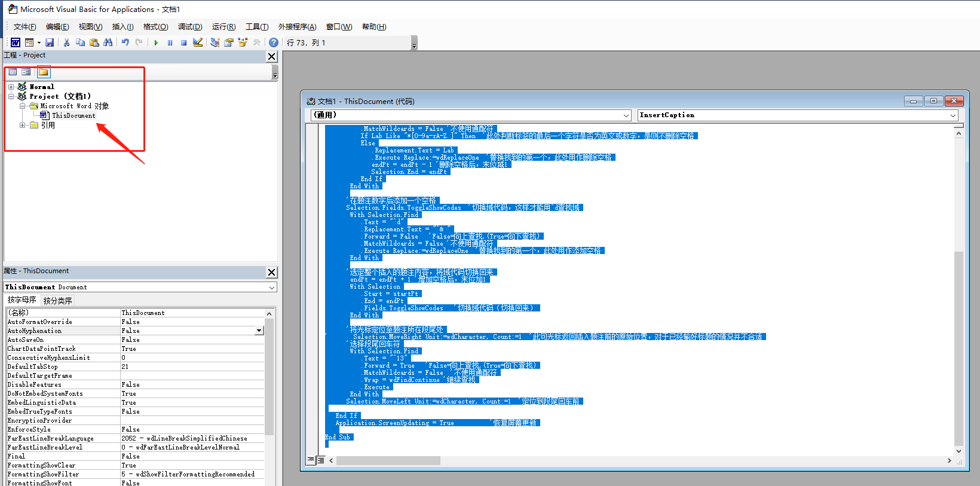Open the 视图(V) menu
Screen dimensions: 980x486
coord(90,27)
